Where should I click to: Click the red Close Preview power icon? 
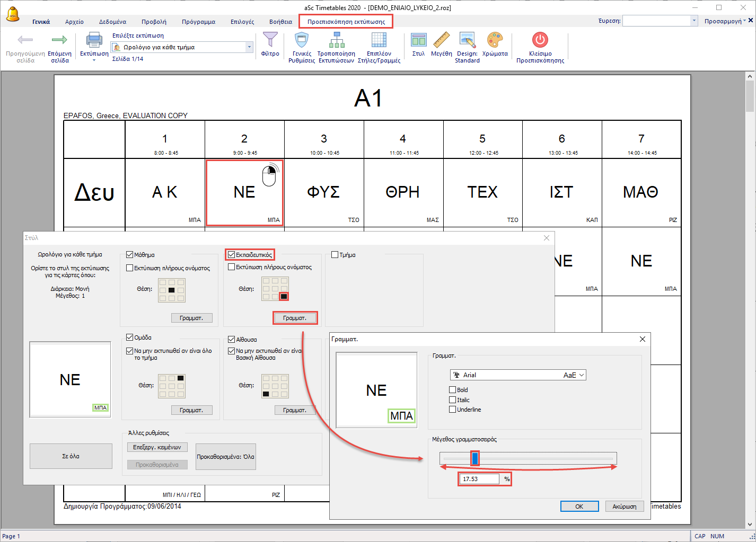pos(540,40)
